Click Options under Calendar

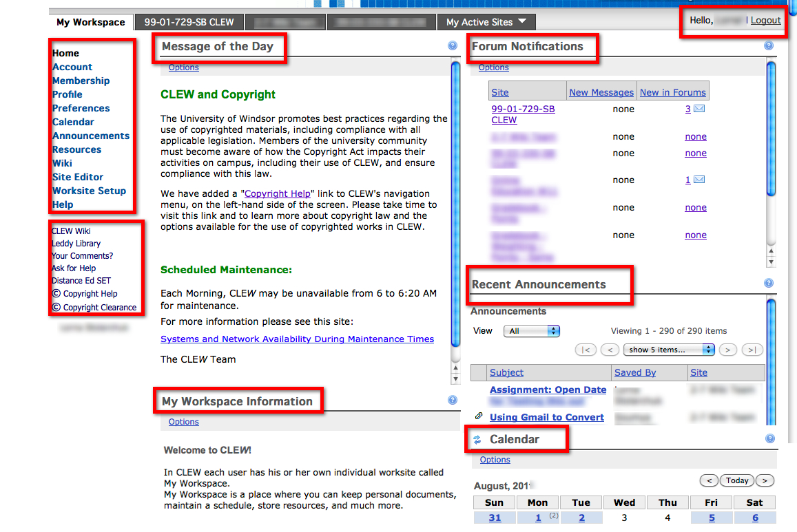click(495, 460)
